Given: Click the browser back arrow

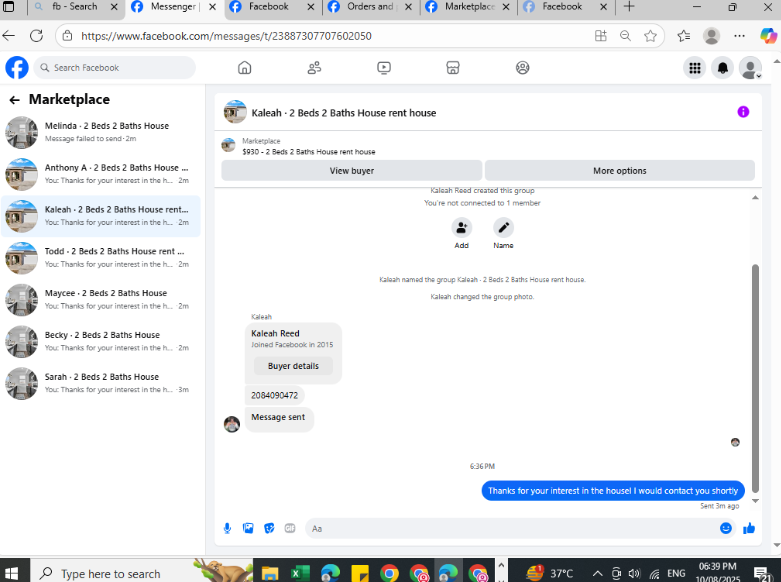Looking at the screenshot, I should pos(9,36).
